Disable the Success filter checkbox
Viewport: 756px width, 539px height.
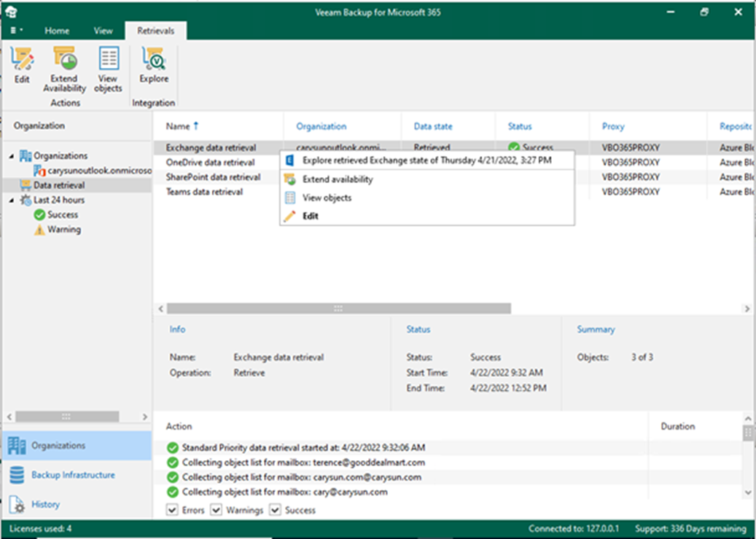275,510
